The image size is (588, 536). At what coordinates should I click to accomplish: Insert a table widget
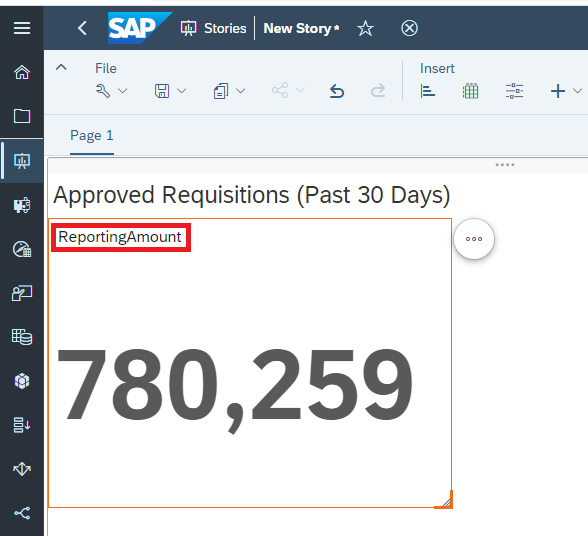click(x=470, y=91)
